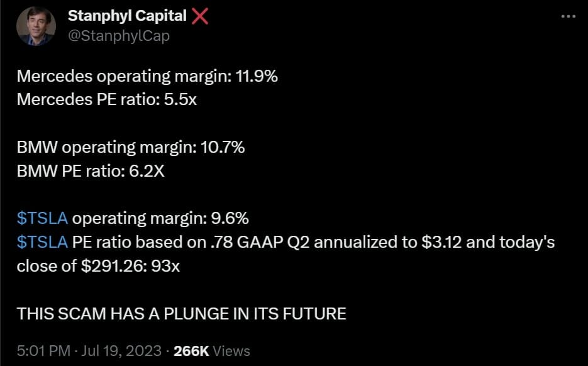Click the Mercedes PE ratio 5.5x line
The image size is (588, 366).
(106, 100)
